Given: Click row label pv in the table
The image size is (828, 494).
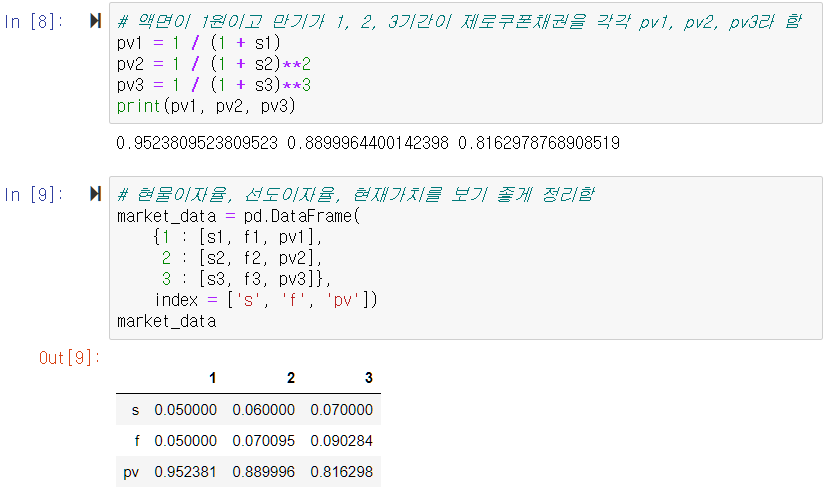Looking at the screenshot, I should pyautogui.click(x=131, y=472).
